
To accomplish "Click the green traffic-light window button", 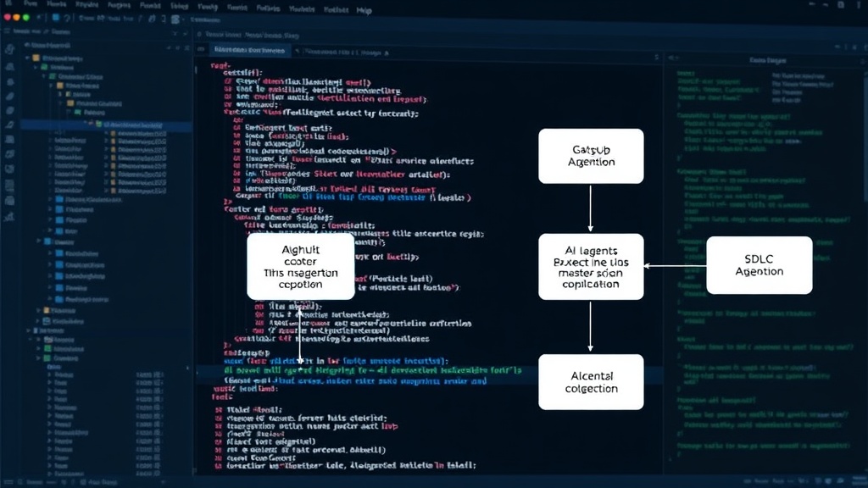I will [x=25, y=18].
